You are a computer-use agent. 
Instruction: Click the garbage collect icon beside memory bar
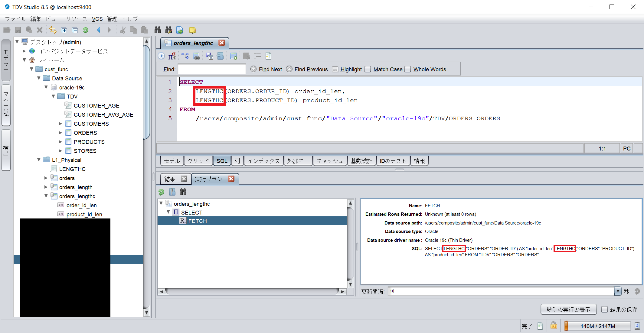tap(637, 326)
